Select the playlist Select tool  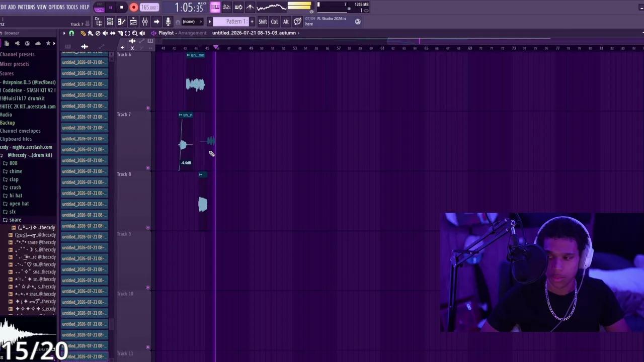click(127, 33)
